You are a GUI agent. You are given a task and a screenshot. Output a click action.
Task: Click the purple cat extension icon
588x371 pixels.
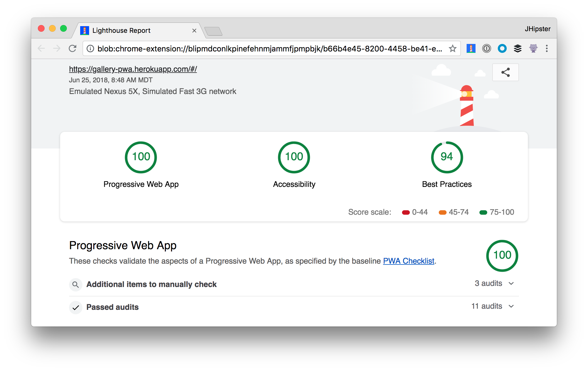point(533,49)
